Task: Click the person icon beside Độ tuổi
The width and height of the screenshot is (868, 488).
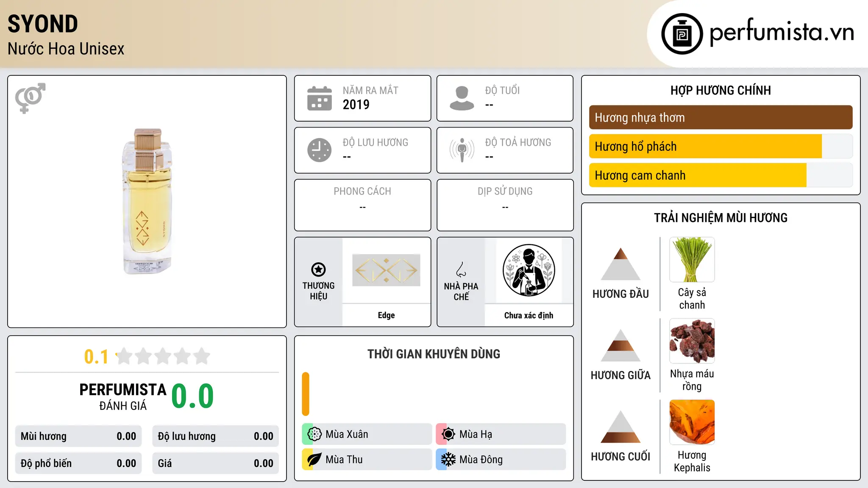Action: point(462,98)
